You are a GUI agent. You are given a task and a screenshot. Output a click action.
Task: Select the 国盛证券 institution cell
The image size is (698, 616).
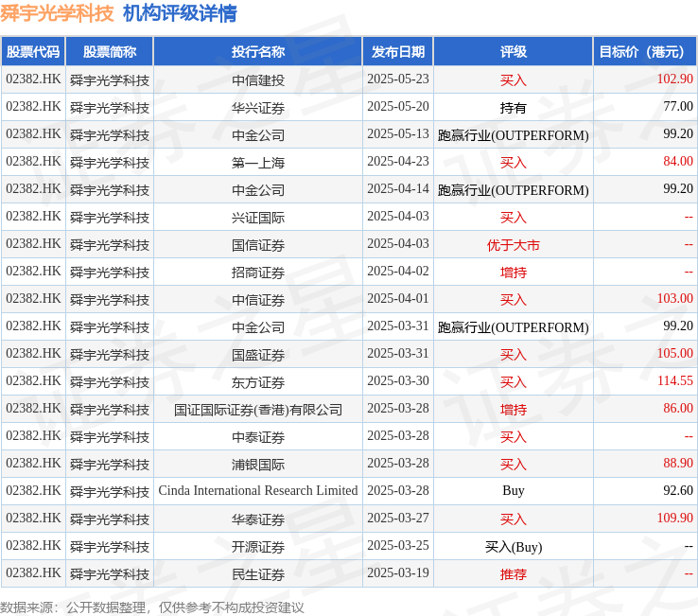click(x=258, y=355)
